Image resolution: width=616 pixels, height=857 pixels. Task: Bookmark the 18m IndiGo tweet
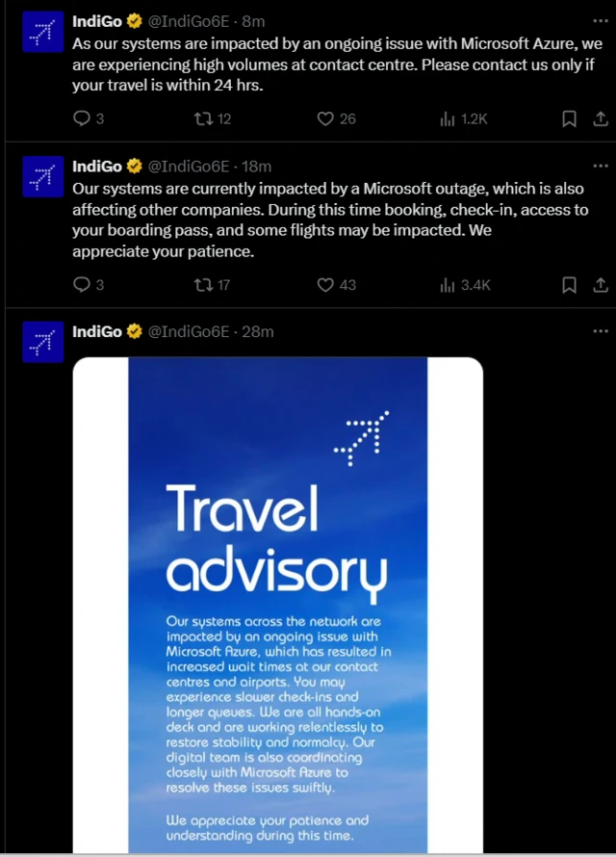[568, 284]
